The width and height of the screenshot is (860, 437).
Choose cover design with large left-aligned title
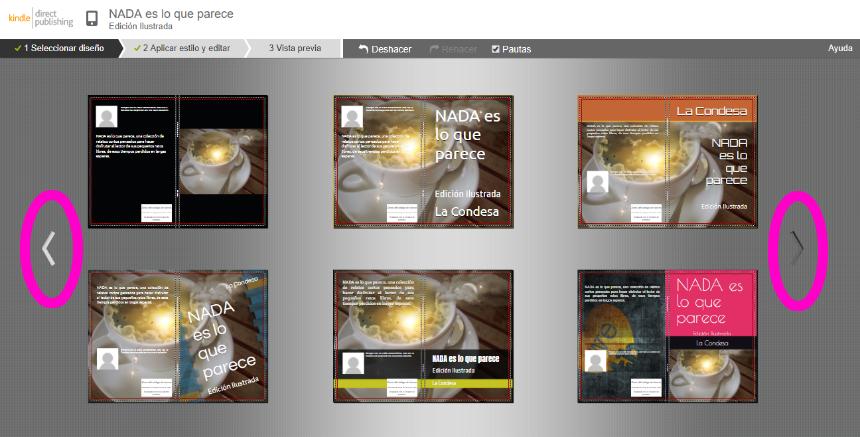coord(423,162)
